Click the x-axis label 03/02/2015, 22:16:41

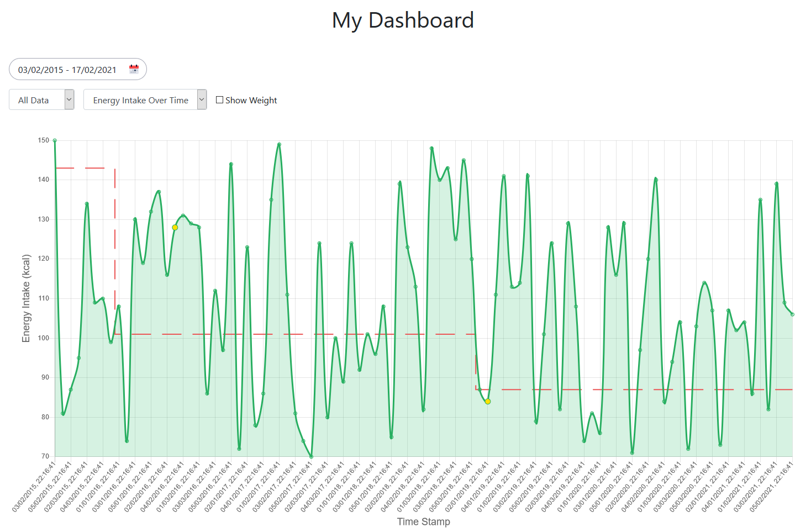pyautogui.click(x=34, y=487)
